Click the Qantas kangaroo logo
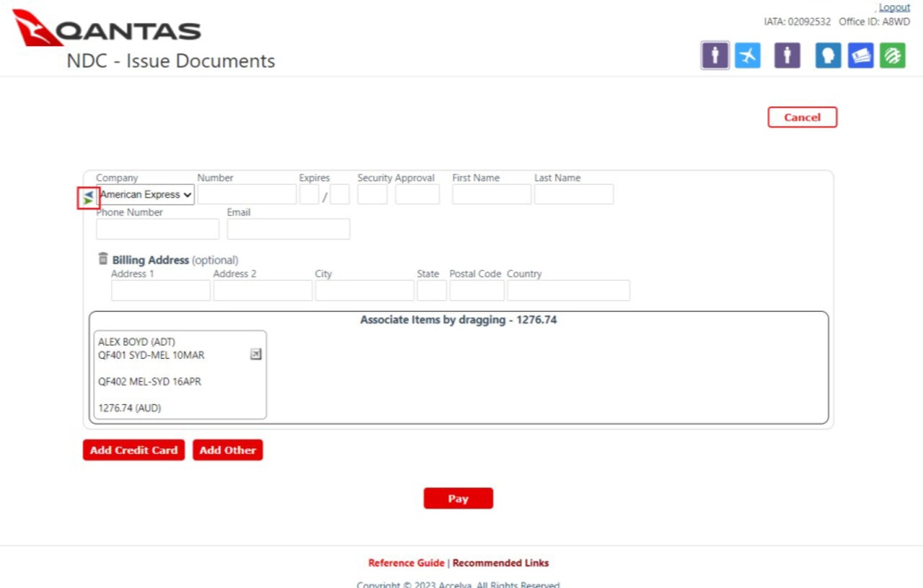923x588 pixels. pyautogui.click(x=38, y=28)
